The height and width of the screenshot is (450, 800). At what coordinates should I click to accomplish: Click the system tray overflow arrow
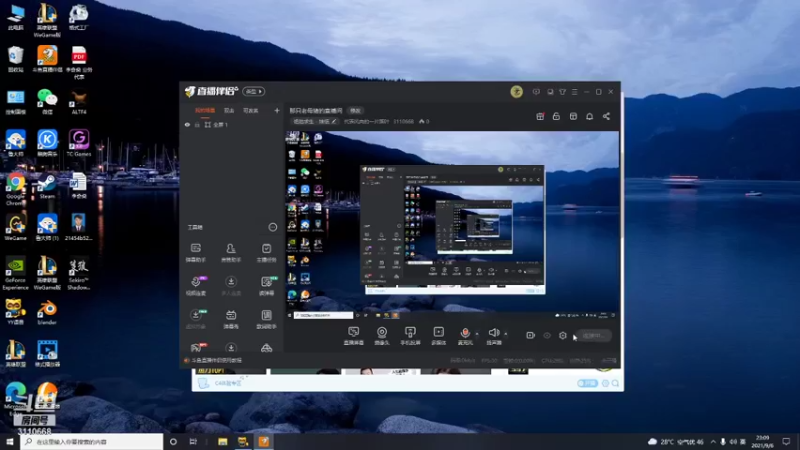pos(713,441)
